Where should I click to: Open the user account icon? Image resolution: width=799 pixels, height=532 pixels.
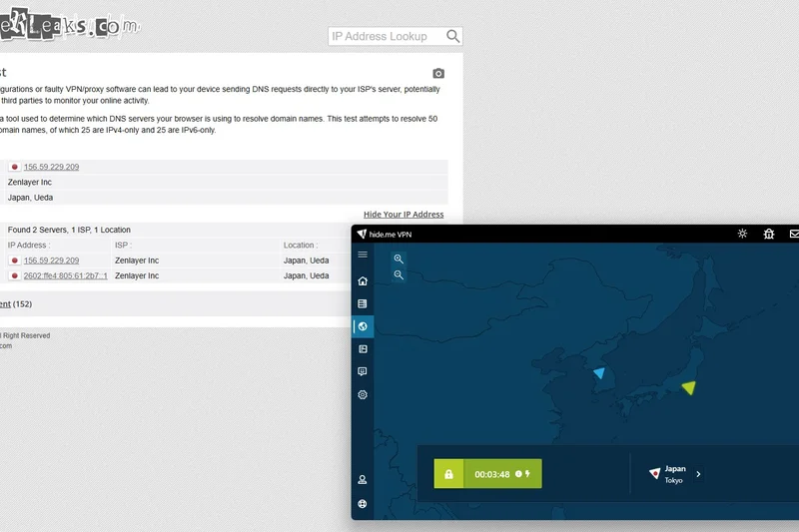[x=363, y=480]
